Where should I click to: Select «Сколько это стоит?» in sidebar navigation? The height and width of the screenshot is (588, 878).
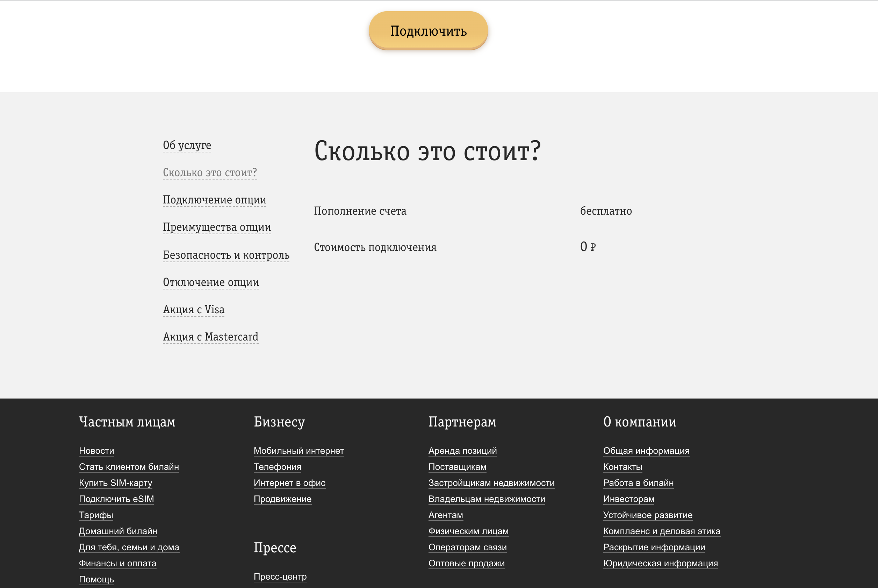[210, 172]
